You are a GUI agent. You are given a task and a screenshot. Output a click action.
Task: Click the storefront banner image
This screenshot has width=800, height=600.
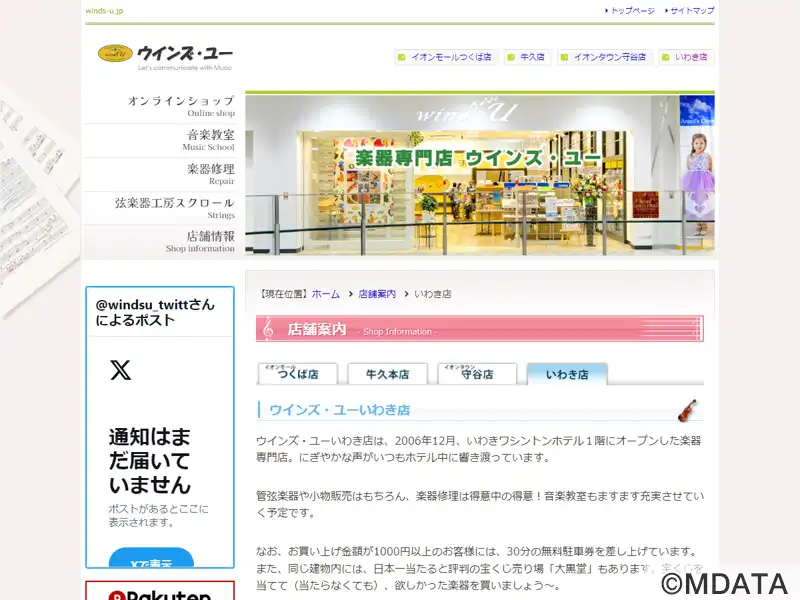480,175
